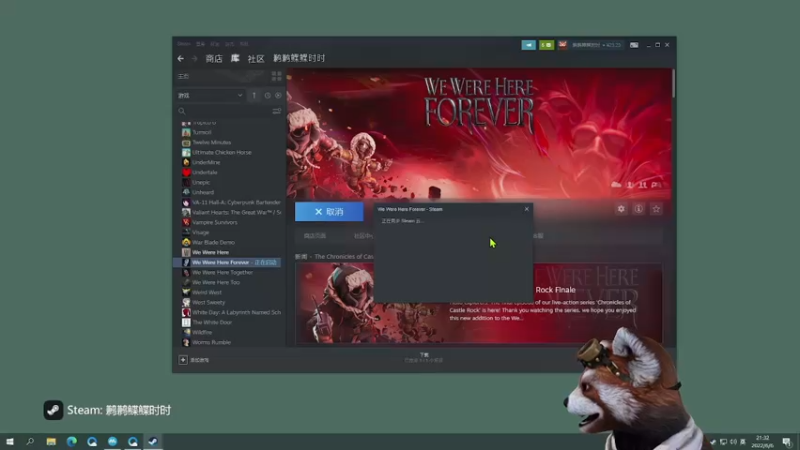Select Unepic in the game list
The width and height of the screenshot is (800, 450).
pos(201,182)
